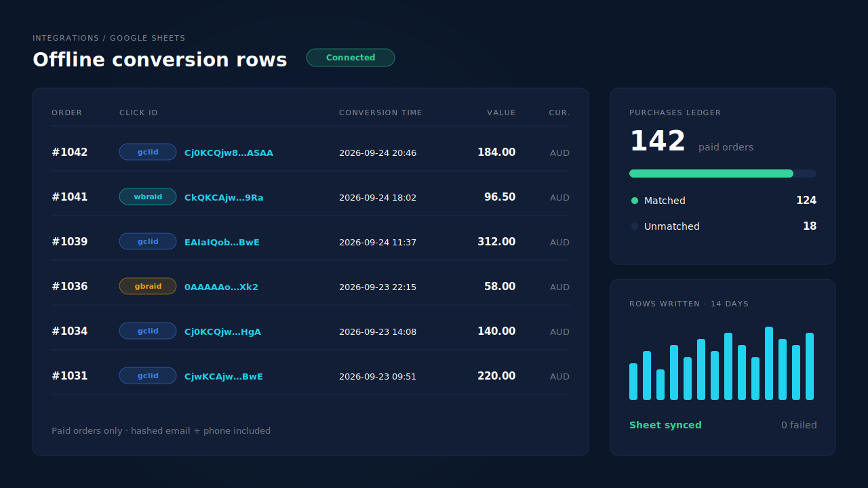Open click ID Cj0KCQjw8…ASAA

coord(229,153)
